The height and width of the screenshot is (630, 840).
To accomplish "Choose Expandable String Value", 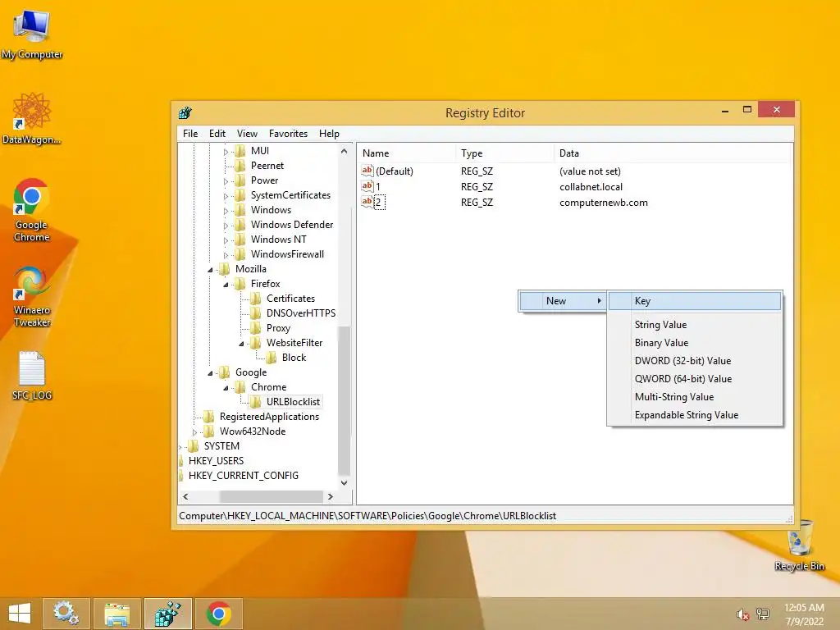I will click(695, 415).
